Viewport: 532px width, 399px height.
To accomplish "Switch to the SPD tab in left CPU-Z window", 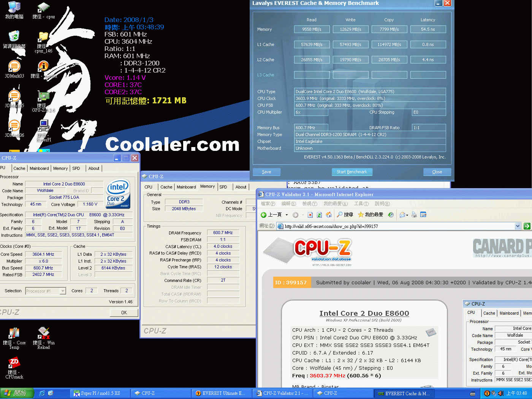I will click(x=76, y=168).
